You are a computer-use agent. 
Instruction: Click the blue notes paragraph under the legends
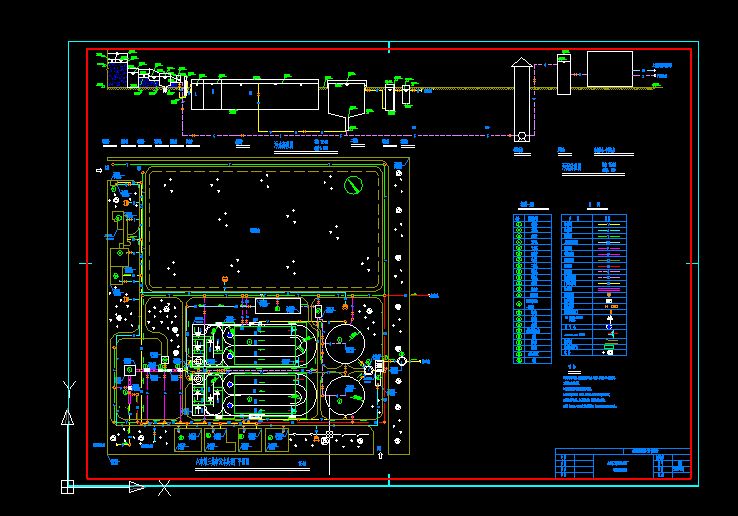(x=590, y=392)
